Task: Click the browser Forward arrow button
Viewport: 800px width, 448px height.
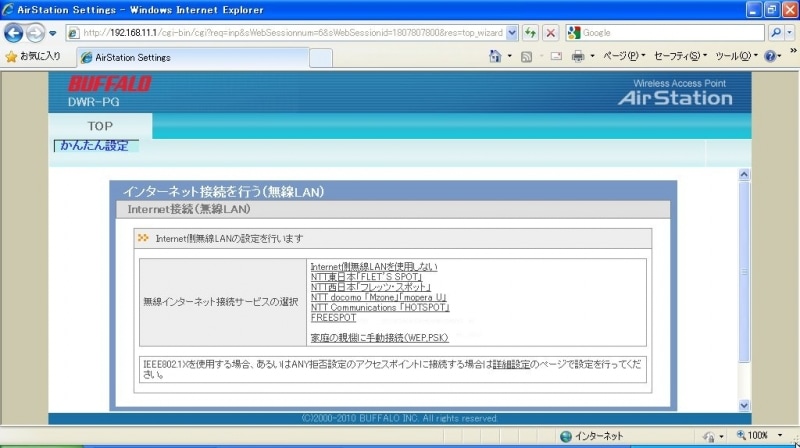Action: 35,33
